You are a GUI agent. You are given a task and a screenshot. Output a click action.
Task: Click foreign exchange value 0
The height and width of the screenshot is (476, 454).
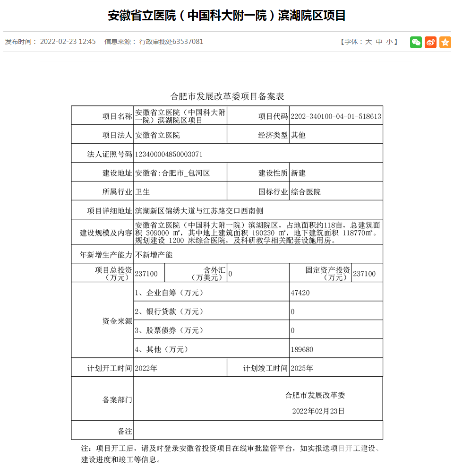[231, 274]
